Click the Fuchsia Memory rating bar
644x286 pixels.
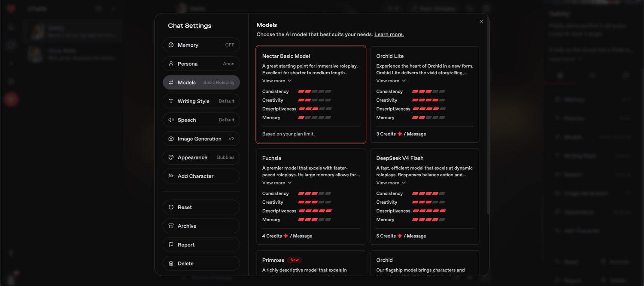coord(315,220)
